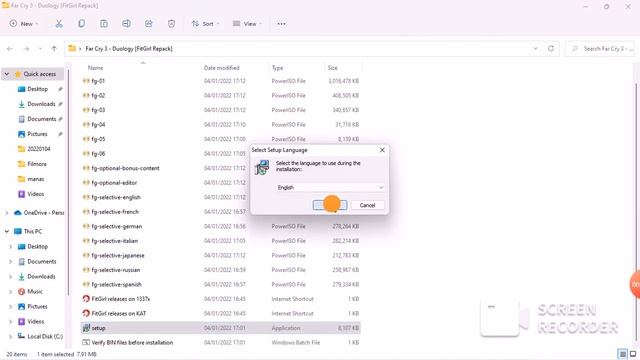Switch to large thumbnails view icon

pyautogui.click(x=633, y=354)
